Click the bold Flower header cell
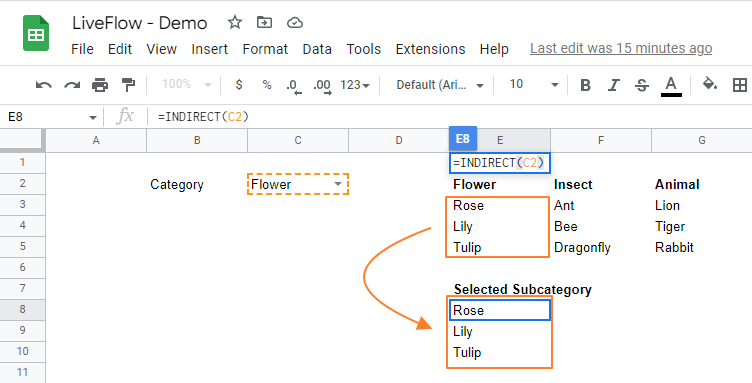The width and height of the screenshot is (752, 383). click(500, 185)
